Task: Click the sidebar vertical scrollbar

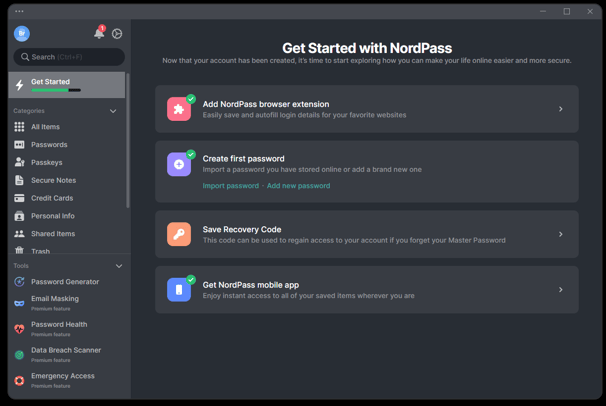Action: point(128,141)
